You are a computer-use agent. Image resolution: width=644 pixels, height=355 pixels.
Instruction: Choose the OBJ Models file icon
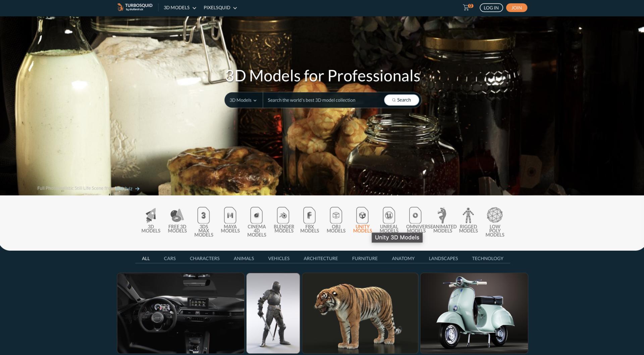(336, 215)
